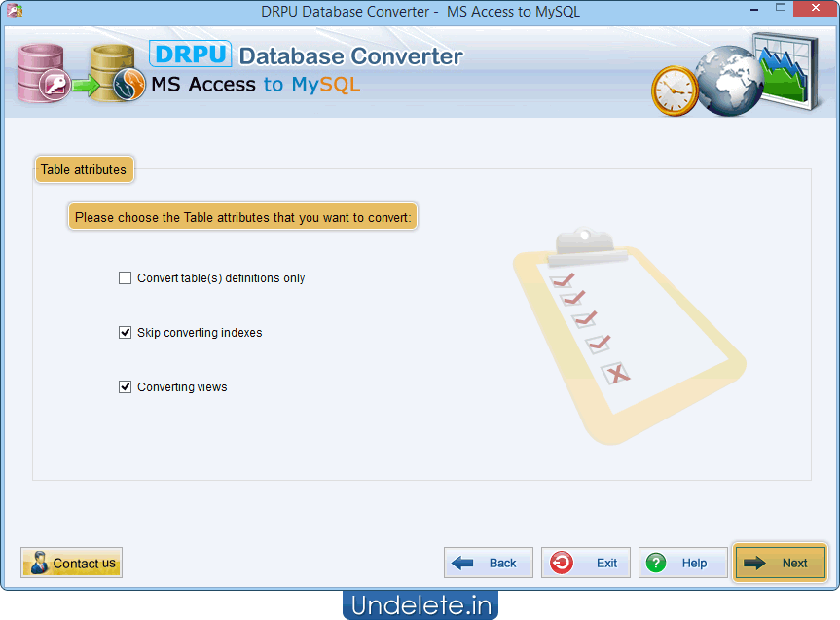Click the window title text
840x620 pixels.
point(420,12)
